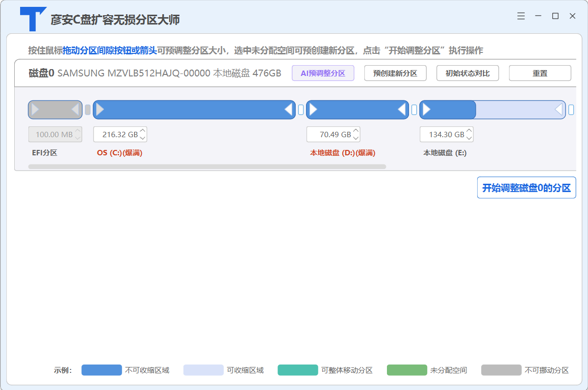Increase C: partition size with up stepper

coord(143,131)
